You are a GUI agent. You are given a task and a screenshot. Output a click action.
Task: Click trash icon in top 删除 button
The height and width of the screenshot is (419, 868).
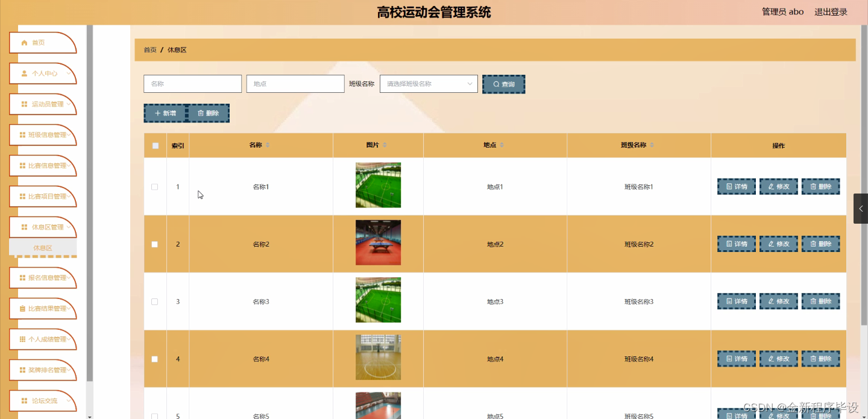(x=201, y=113)
